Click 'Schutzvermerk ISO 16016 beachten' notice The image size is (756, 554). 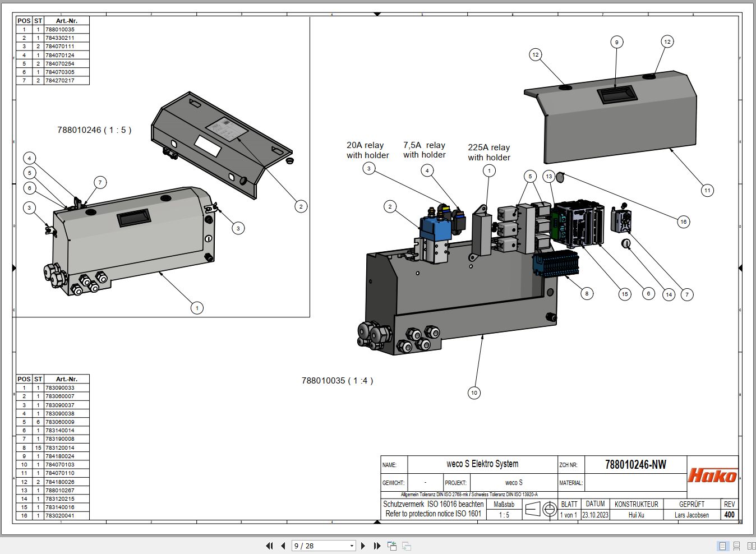coord(433,504)
